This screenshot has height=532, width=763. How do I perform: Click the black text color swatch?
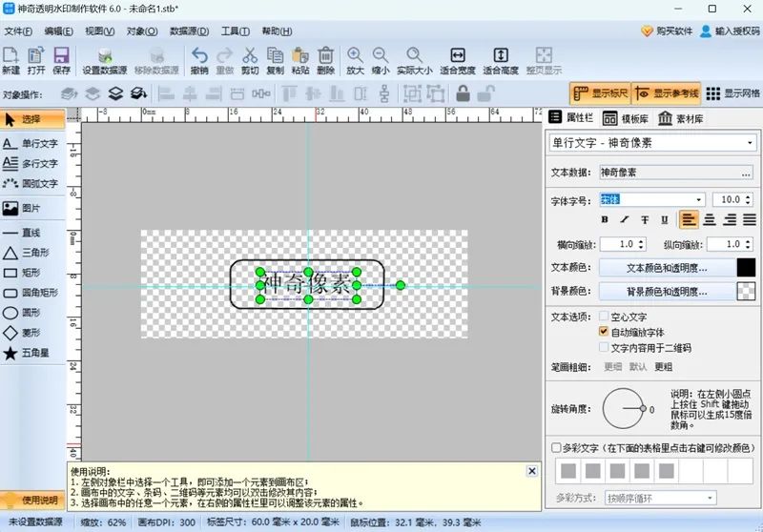[x=746, y=268]
